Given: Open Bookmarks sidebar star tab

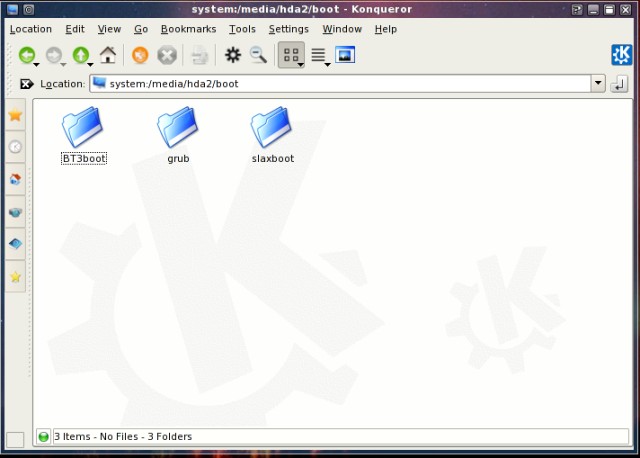Looking at the screenshot, I should coord(15,115).
